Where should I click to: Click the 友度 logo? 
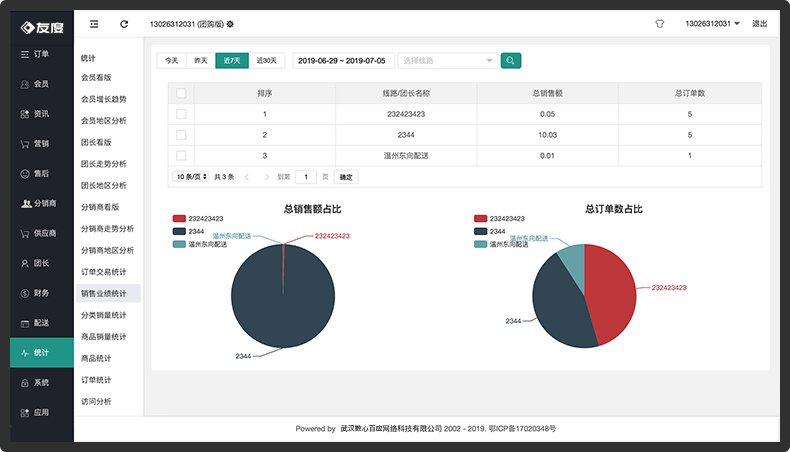pyautogui.click(x=42, y=27)
